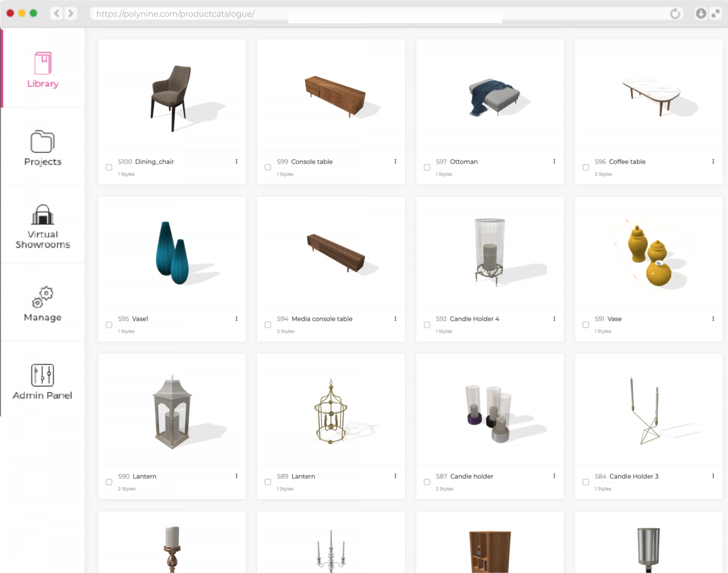Open the S95 Vase1 blue vases thumbnail

(172, 253)
